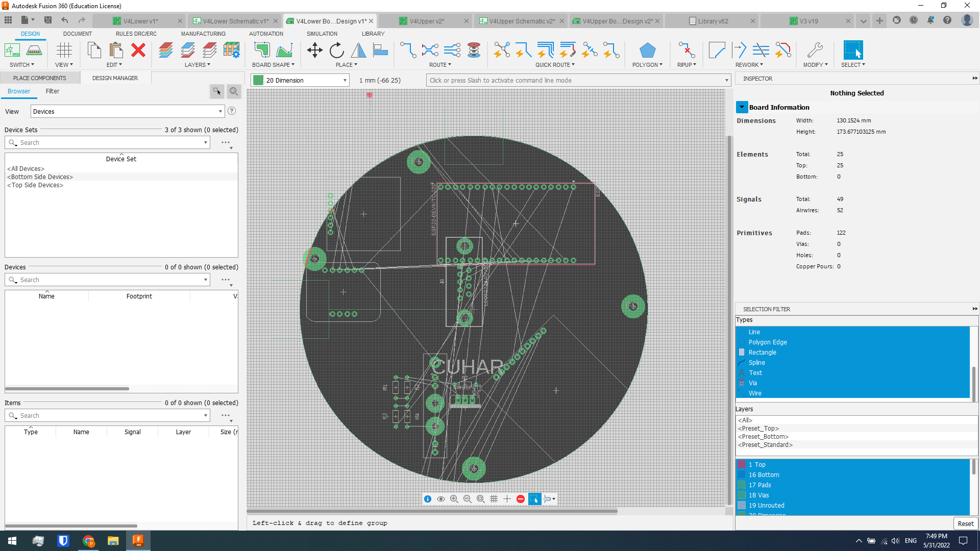
Task: Click the zoom-to-fit icon in canvas toolbar
Action: point(481,499)
